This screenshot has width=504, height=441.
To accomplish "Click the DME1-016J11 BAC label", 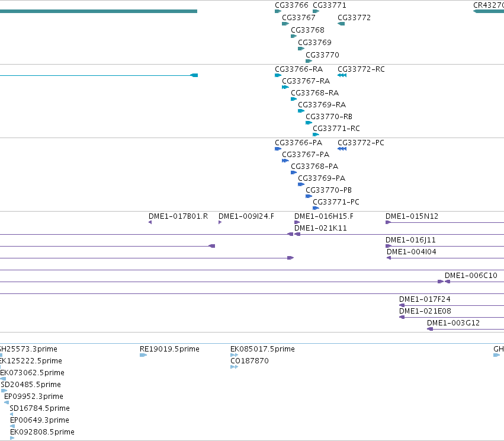I will click(x=410, y=240).
